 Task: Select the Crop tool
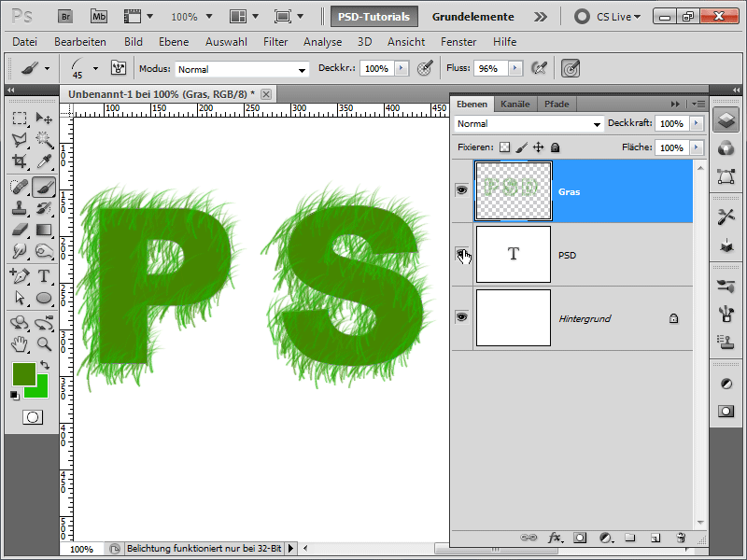pyautogui.click(x=20, y=161)
